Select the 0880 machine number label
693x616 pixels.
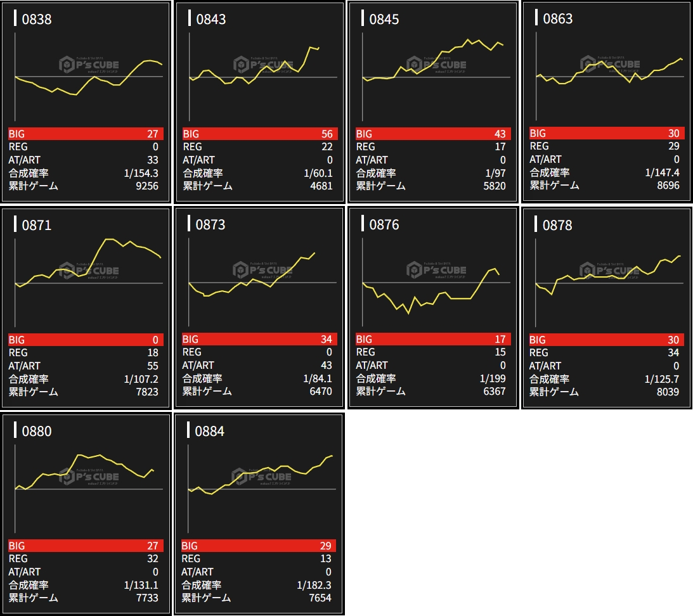(37, 431)
